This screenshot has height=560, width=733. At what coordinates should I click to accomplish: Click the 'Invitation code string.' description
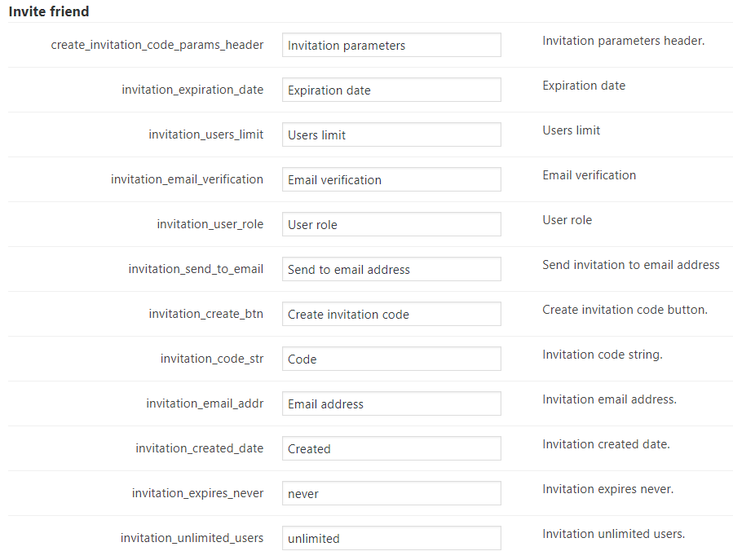coord(603,355)
